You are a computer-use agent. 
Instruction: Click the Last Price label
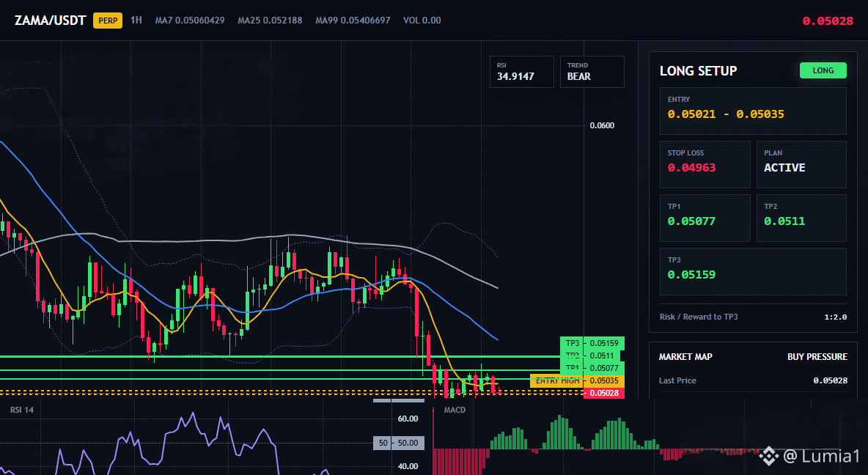click(677, 380)
